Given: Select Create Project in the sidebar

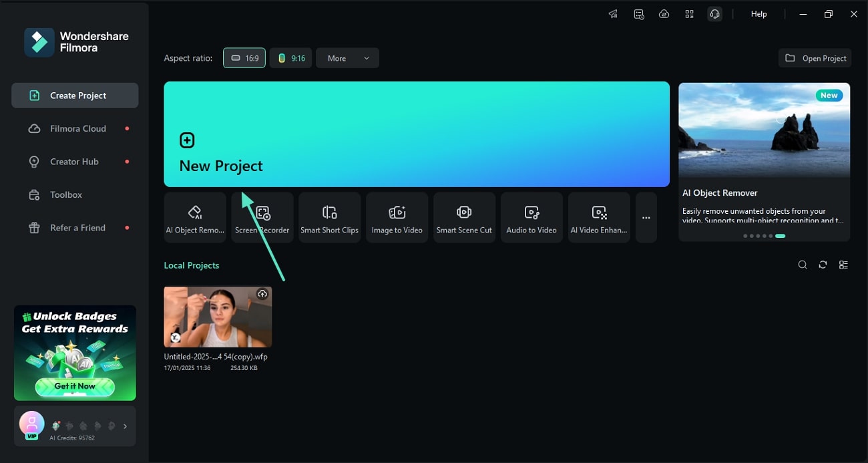Looking at the screenshot, I should (75, 96).
